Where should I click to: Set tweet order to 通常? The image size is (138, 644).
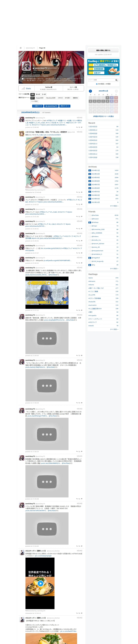pos(33,94)
